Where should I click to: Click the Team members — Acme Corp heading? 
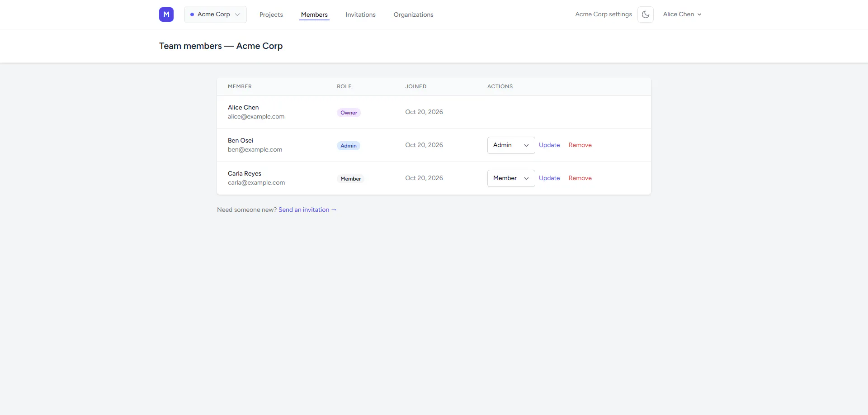point(221,46)
